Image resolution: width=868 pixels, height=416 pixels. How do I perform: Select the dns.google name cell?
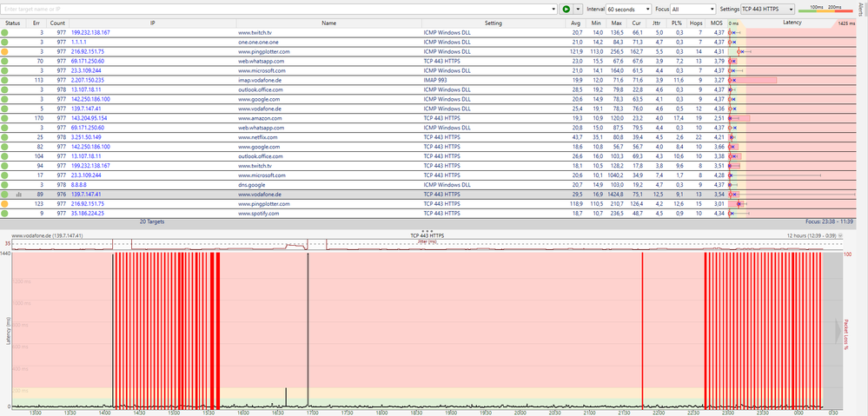[328, 185]
